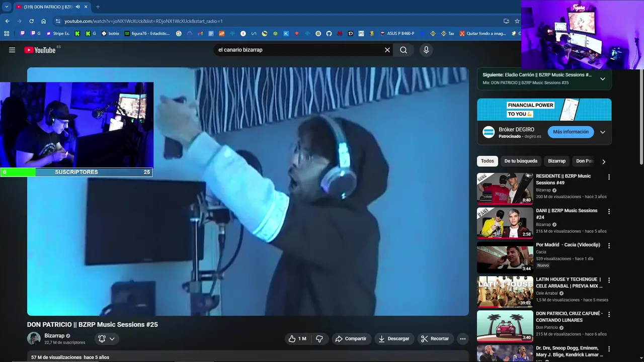
Task: Open the ASUS P B460-P bookmark
Action: tap(397, 34)
